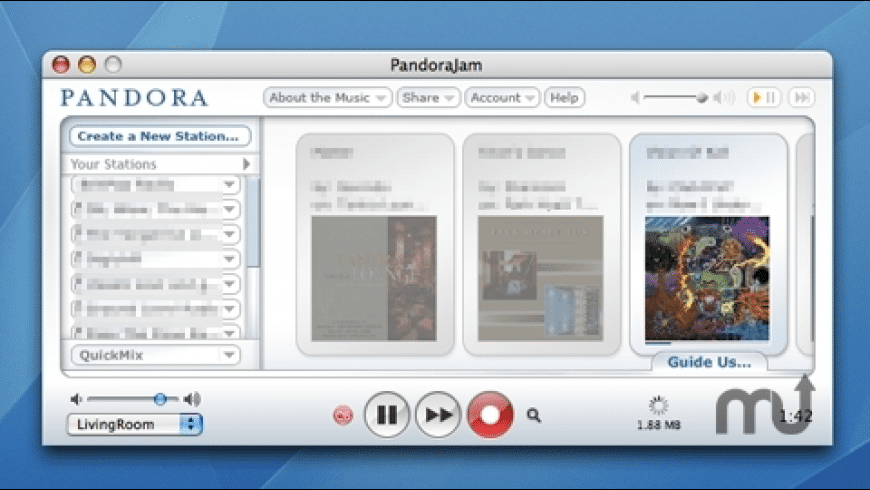Click the magnifying glass search icon
The width and height of the screenshot is (870, 490).
pyautogui.click(x=534, y=415)
